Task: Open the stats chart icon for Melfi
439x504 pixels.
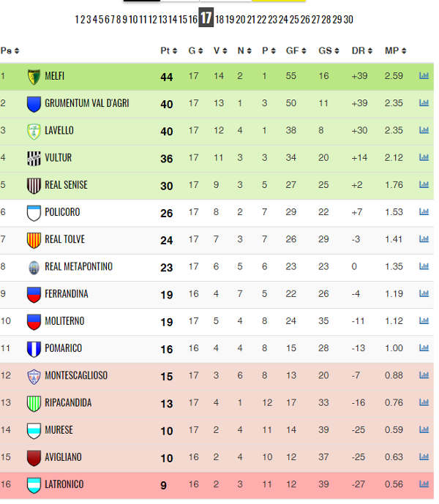Action: point(424,76)
